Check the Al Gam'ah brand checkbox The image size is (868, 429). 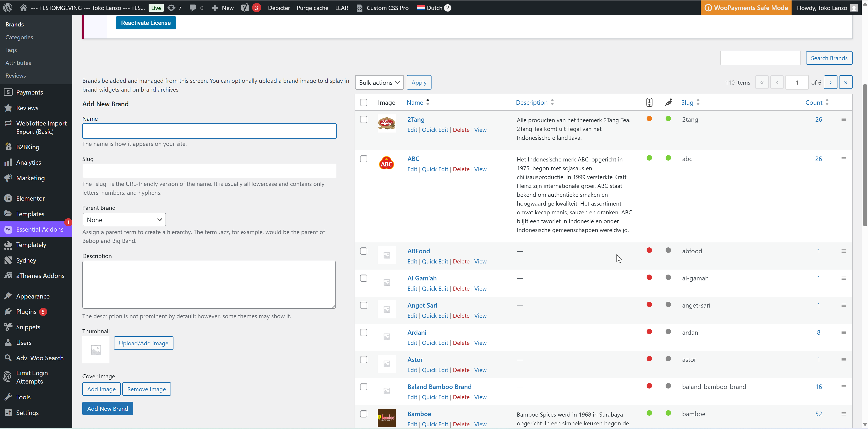(x=364, y=278)
